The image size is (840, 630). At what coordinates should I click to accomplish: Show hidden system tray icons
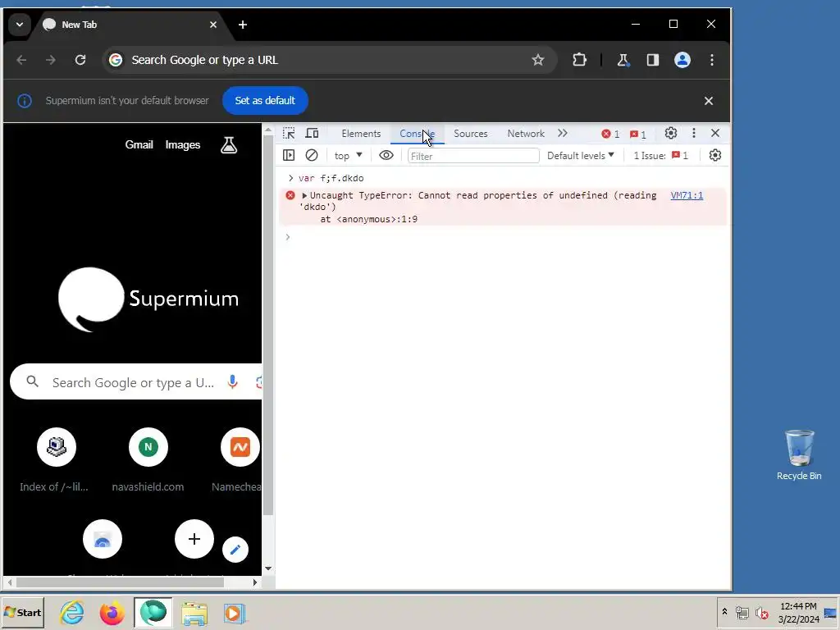tap(724, 612)
